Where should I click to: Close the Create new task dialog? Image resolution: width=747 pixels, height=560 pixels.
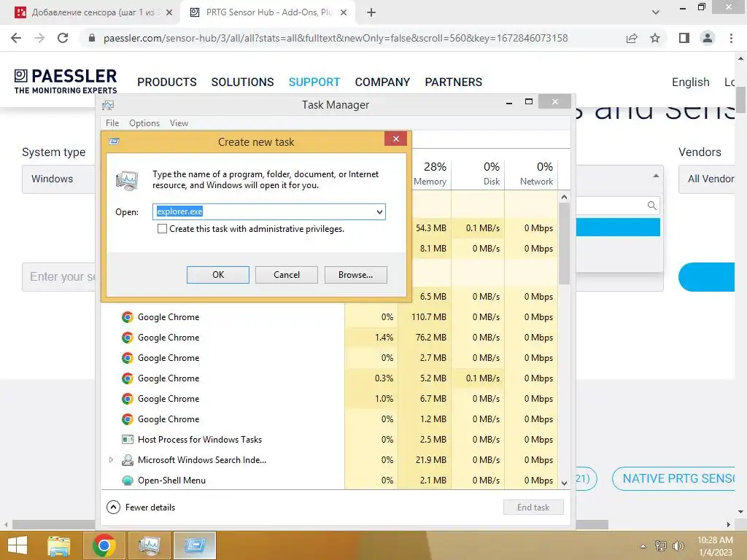pyautogui.click(x=395, y=139)
